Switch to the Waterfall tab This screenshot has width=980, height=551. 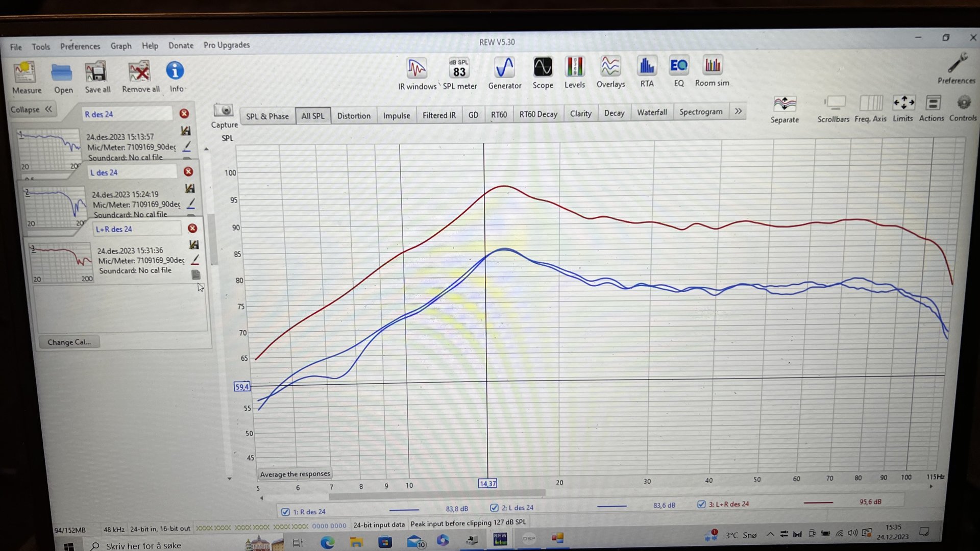(651, 112)
